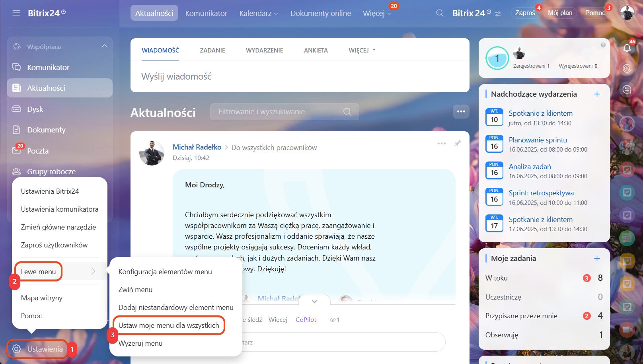Image resolution: width=643 pixels, height=364 pixels.
Task: Open post options three-dot icon
Action: coord(442,143)
